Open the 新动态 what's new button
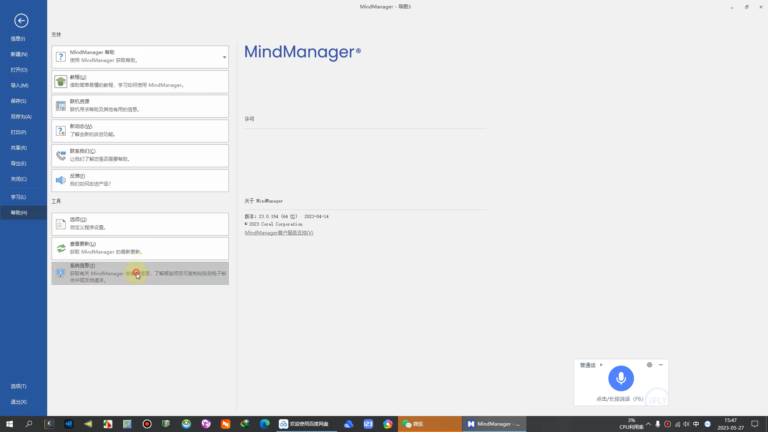 click(x=140, y=131)
